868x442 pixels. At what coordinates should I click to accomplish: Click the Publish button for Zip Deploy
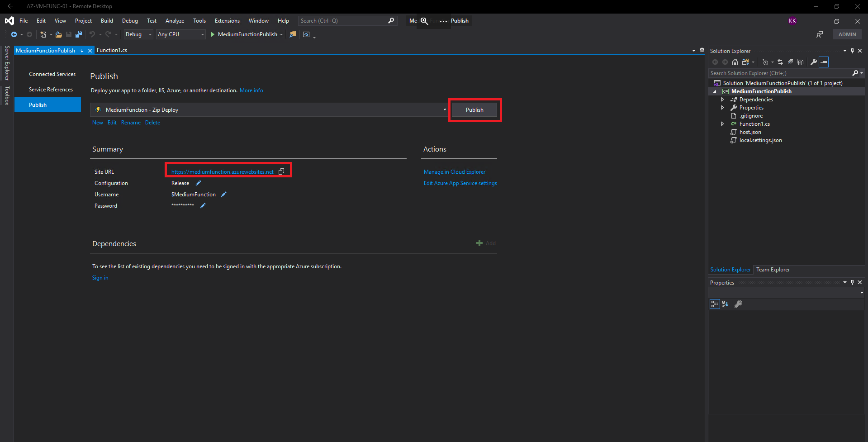(x=474, y=109)
